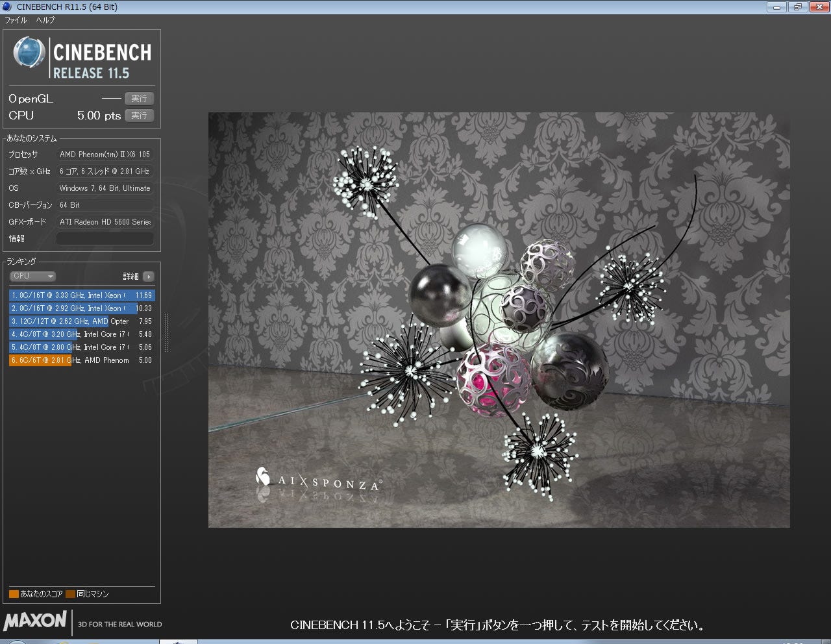831x644 pixels.
Task: Click the AIXSPONZA logo in render
Action: tap(318, 480)
